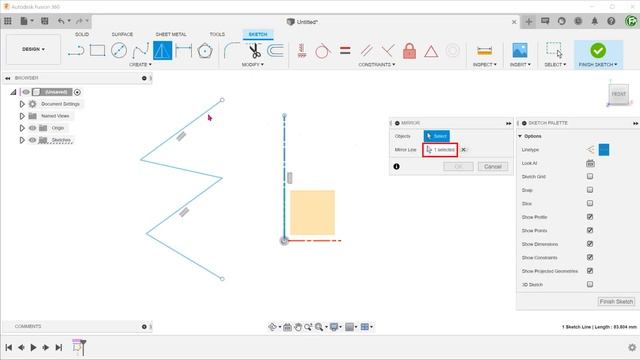The width and height of the screenshot is (640, 360).
Task: Click the Insert image icon
Action: coord(520,51)
